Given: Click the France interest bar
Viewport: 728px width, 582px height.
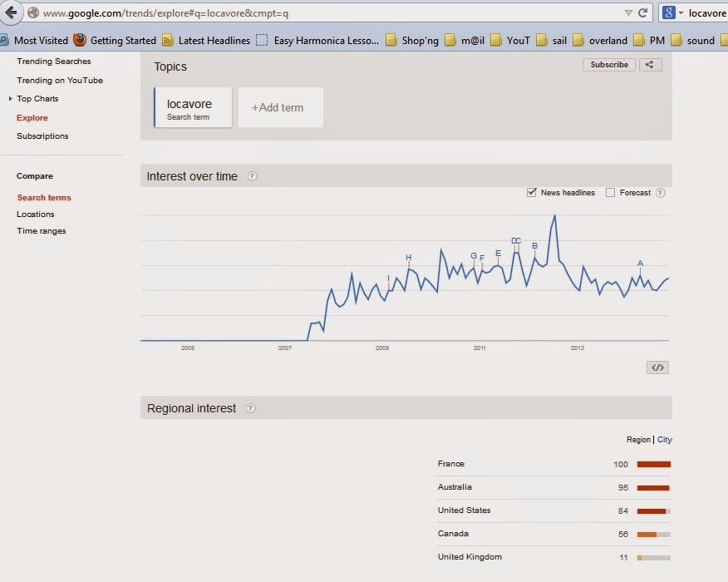Looking at the screenshot, I should (654, 464).
